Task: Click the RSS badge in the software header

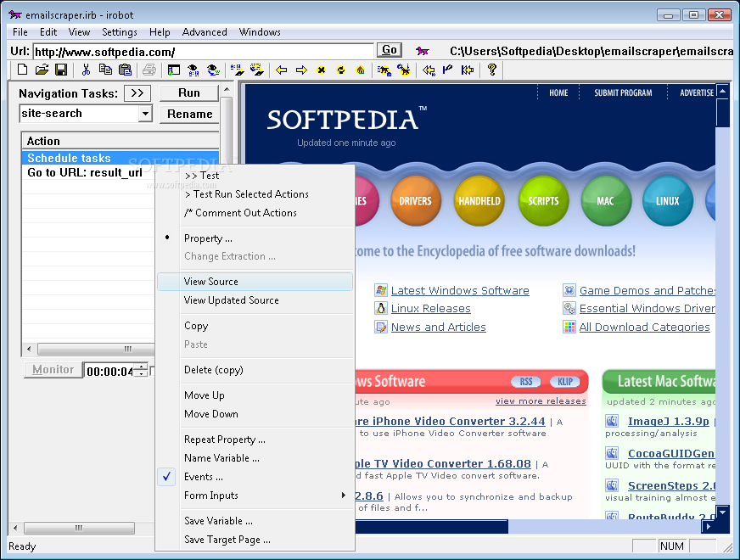Action: point(526,382)
